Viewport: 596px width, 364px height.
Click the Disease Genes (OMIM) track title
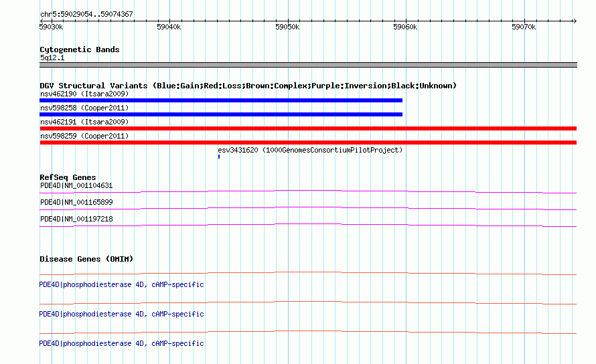pos(86,259)
